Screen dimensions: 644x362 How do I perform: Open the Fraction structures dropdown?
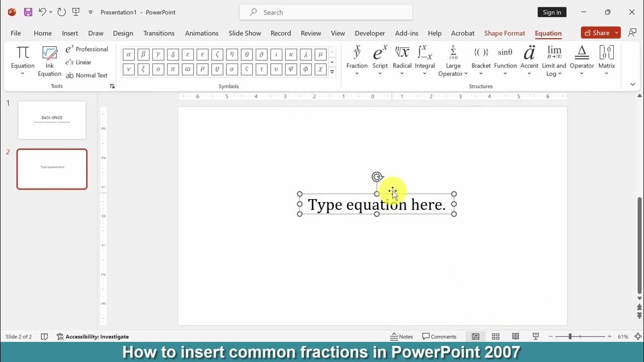click(x=357, y=61)
